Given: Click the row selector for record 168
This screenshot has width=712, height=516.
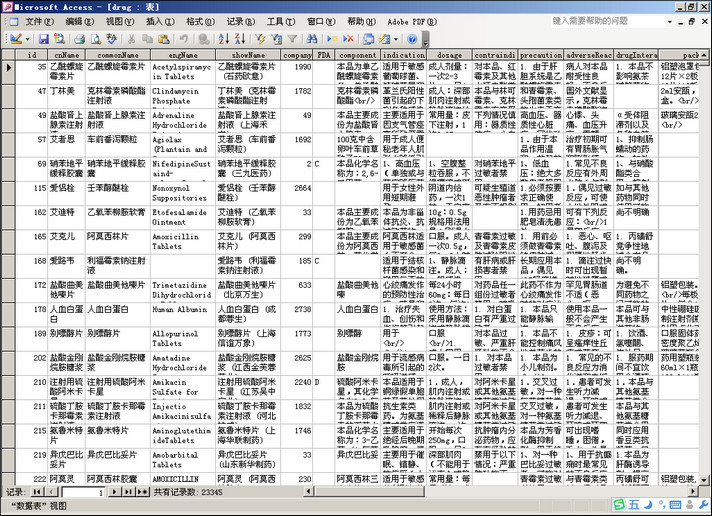Looking at the screenshot, I should pyautogui.click(x=8, y=266).
